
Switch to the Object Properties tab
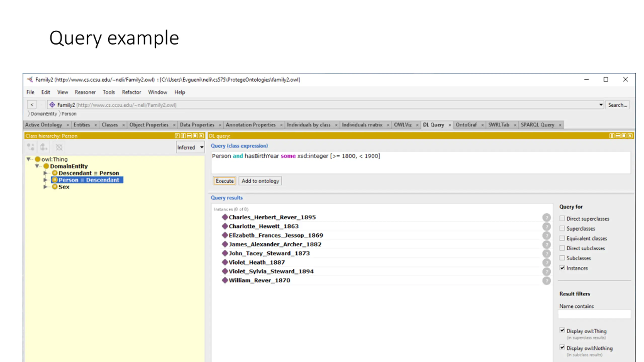[149, 125]
